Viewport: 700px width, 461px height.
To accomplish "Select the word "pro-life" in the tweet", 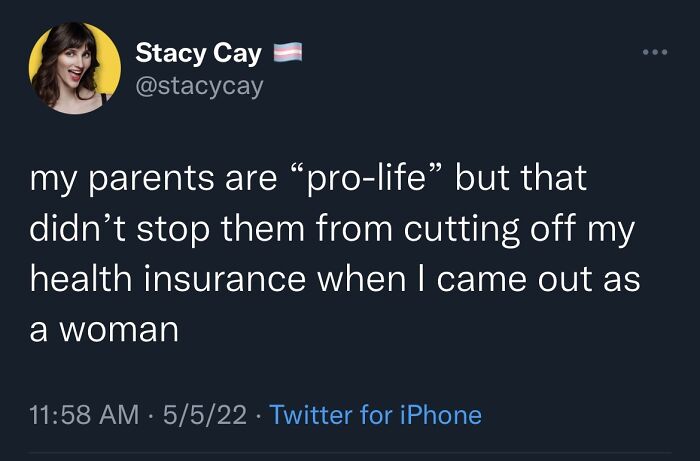I will click(366, 182).
